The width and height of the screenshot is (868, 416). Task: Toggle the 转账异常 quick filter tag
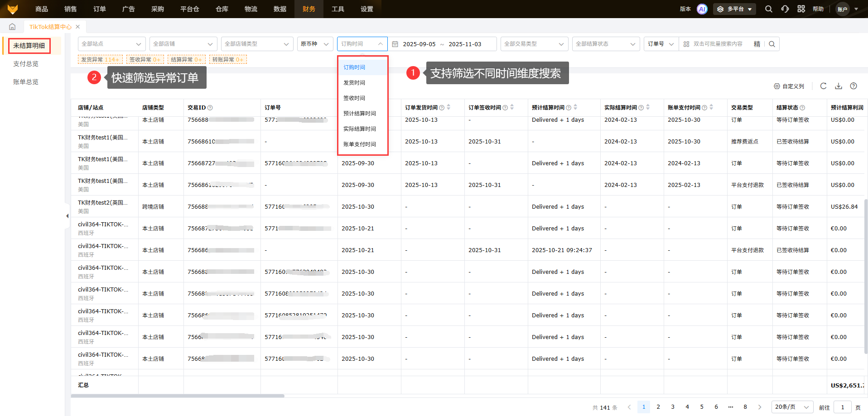(x=228, y=59)
